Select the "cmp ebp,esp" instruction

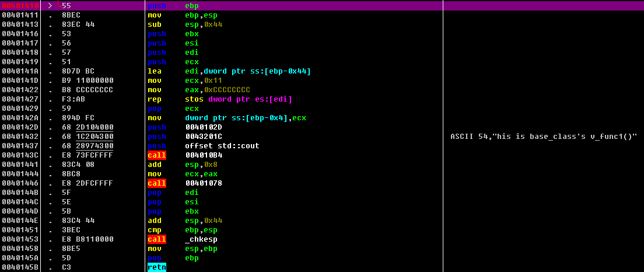click(x=173, y=230)
